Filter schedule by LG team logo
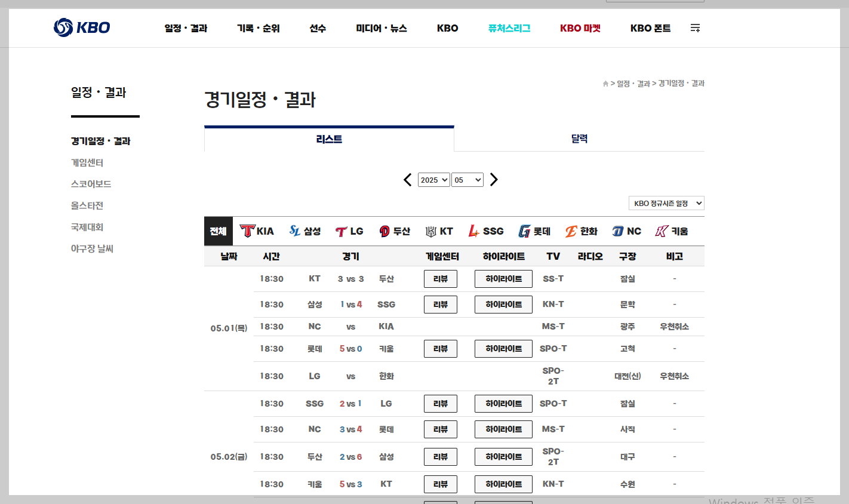The width and height of the screenshot is (849, 504). pyautogui.click(x=349, y=231)
